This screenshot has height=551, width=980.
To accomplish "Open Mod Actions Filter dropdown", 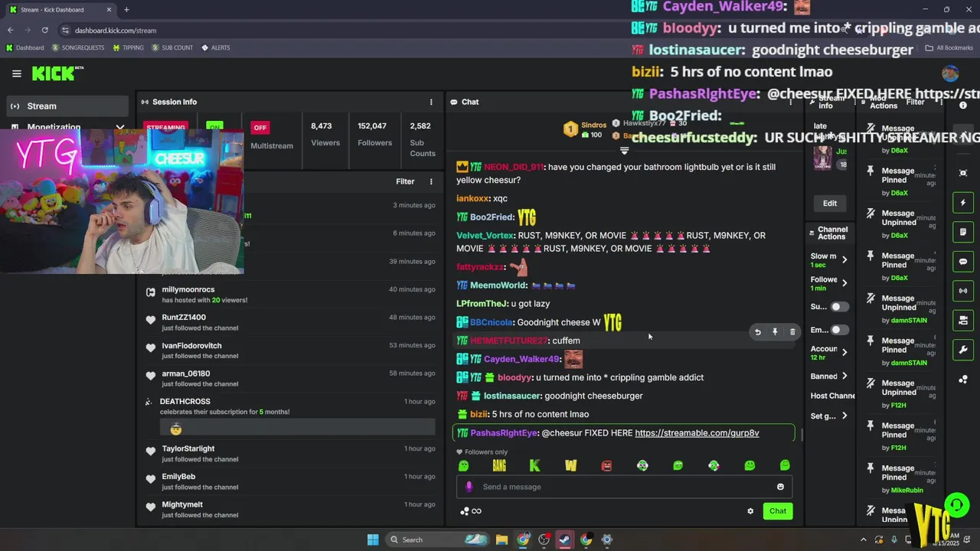I will 916,102.
